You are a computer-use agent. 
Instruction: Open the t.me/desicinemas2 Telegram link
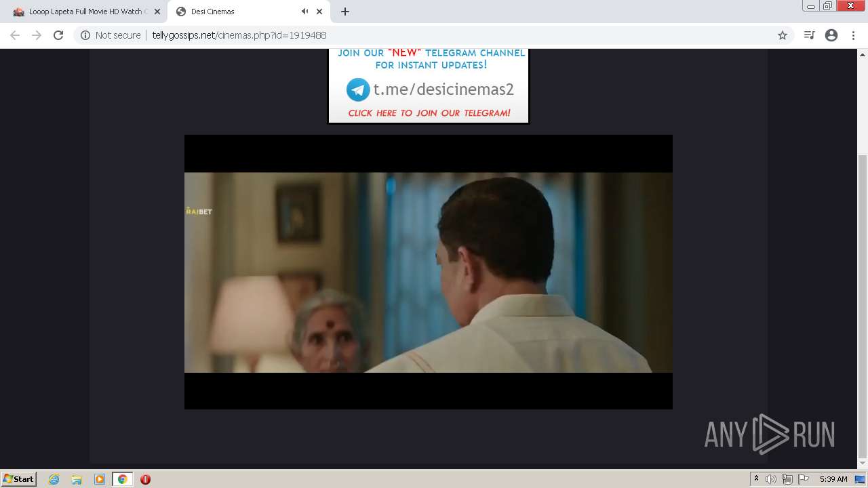pos(443,89)
